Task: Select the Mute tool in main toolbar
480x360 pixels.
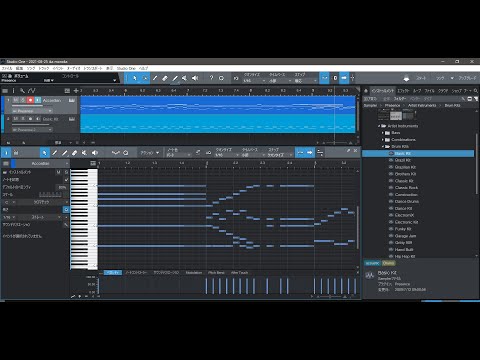Action: pyautogui.click(x=185, y=78)
